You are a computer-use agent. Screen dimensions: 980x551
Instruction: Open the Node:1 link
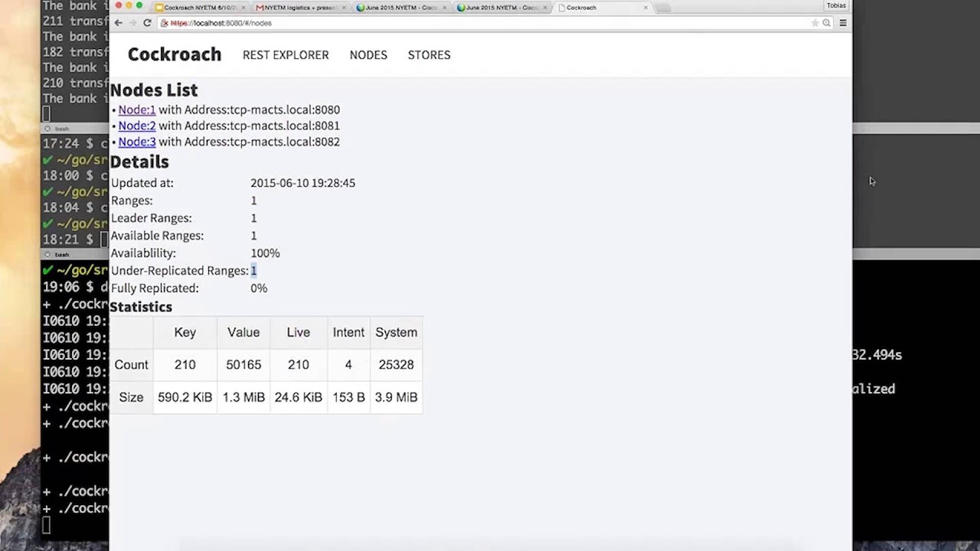coord(137,110)
